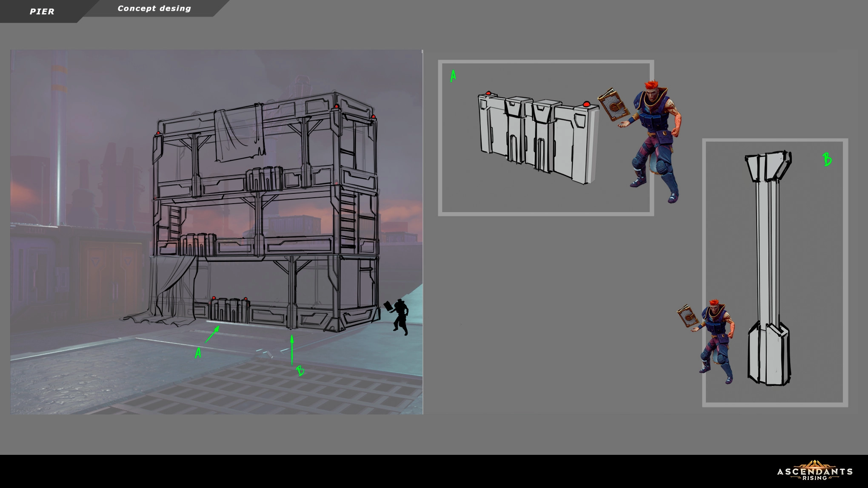The height and width of the screenshot is (488, 868).
Task: Click green A label under scaffold sketch
Action: [x=198, y=353]
